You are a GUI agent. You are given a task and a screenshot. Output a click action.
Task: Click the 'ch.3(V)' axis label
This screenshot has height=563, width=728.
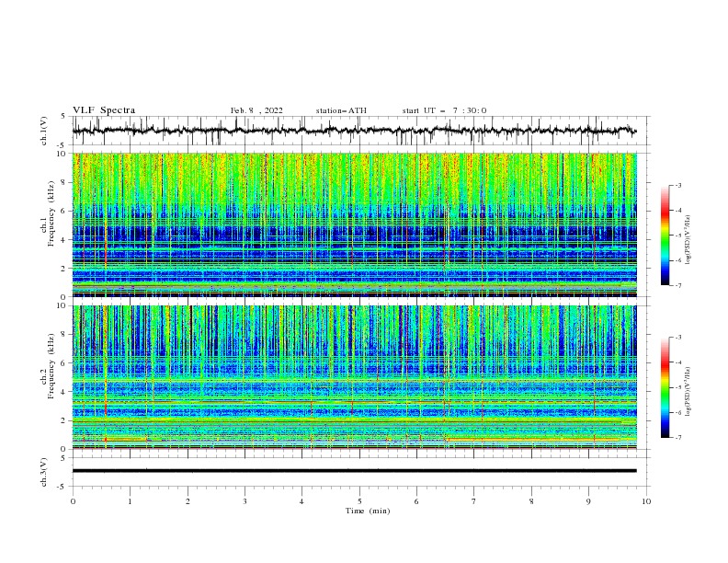coord(44,472)
